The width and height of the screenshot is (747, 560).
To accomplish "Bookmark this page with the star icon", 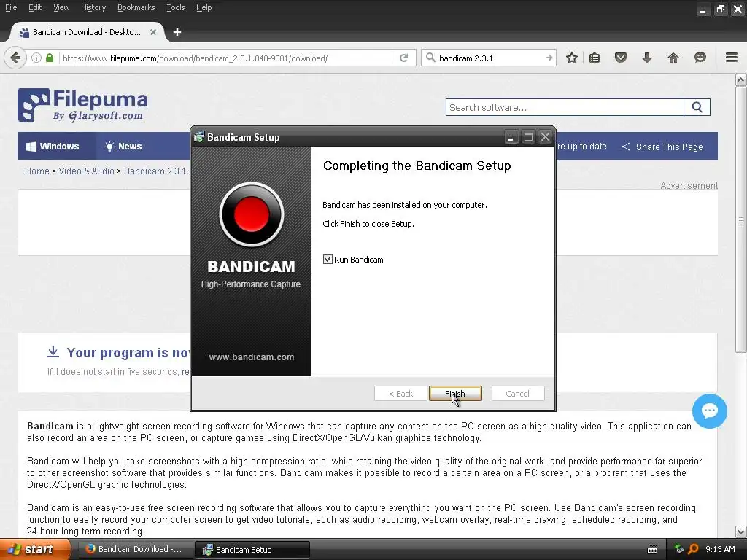I will [x=572, y=58].
